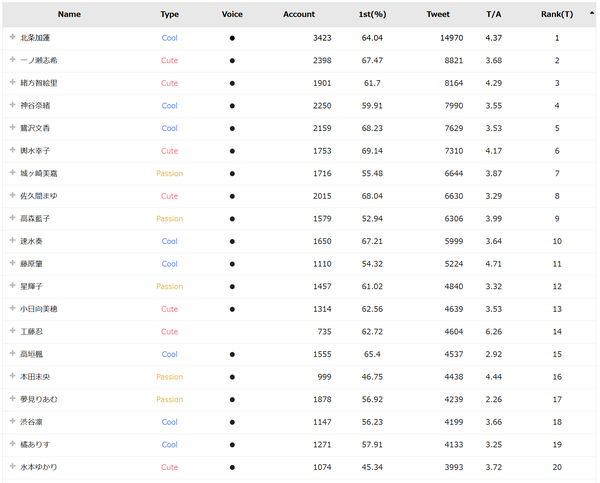Click the plus icon beside 小日向美穂
The width and height of the screenshot is (600, 483).
pos(12,308)
